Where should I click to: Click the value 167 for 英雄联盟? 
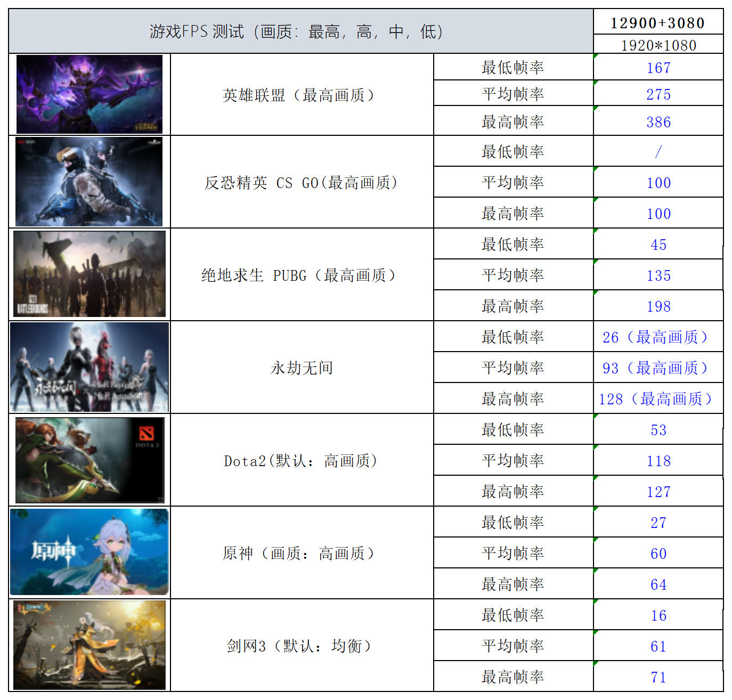[658, 68]
